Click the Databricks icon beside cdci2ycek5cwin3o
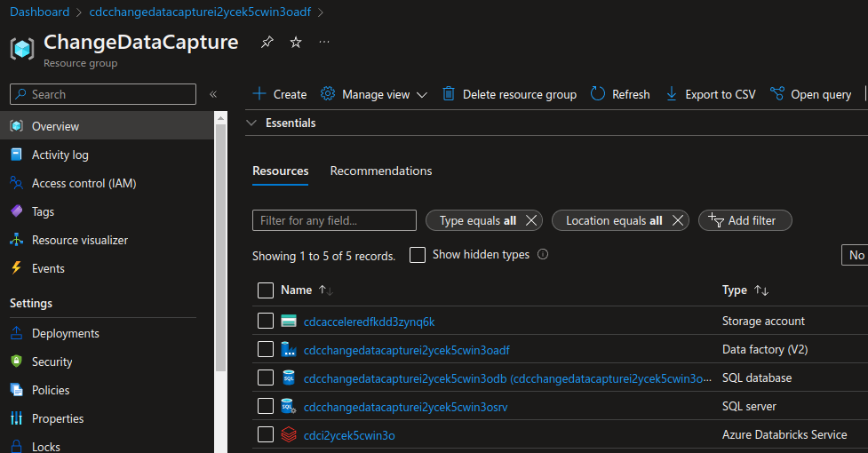868x453 pixels. [x=289, y=434]
